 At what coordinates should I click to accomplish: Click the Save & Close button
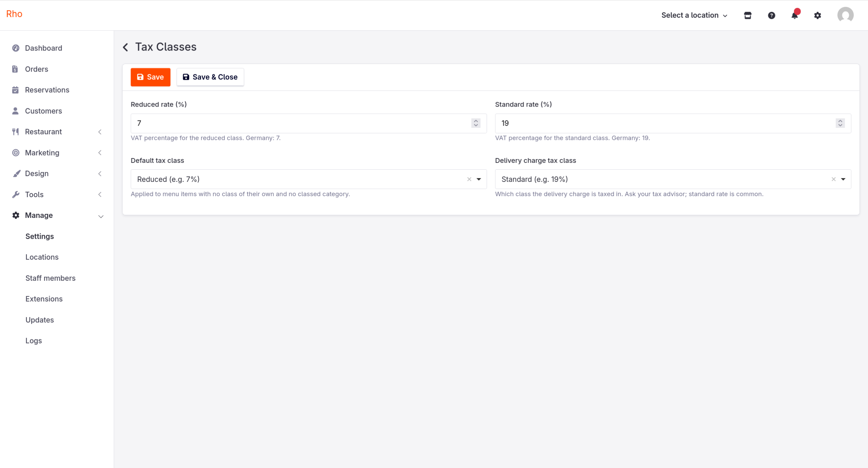click(210, 77)
